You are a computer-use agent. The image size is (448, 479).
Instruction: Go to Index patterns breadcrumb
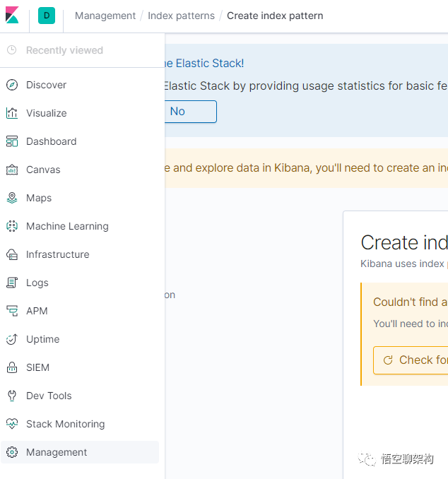[181, 16]
